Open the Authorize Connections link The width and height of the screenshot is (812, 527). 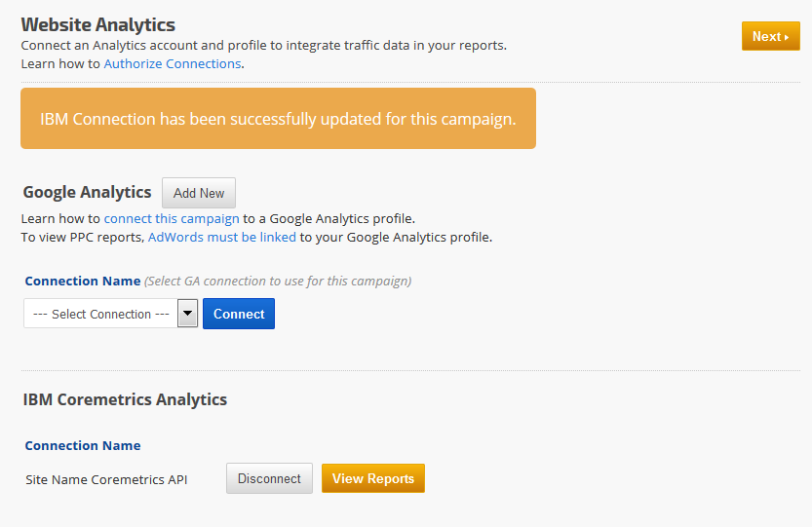173,63
